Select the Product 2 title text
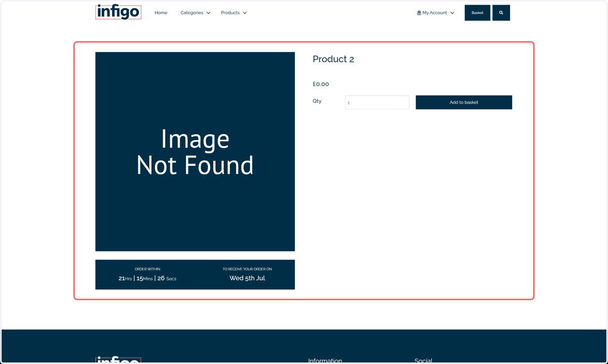 [333, 59]
